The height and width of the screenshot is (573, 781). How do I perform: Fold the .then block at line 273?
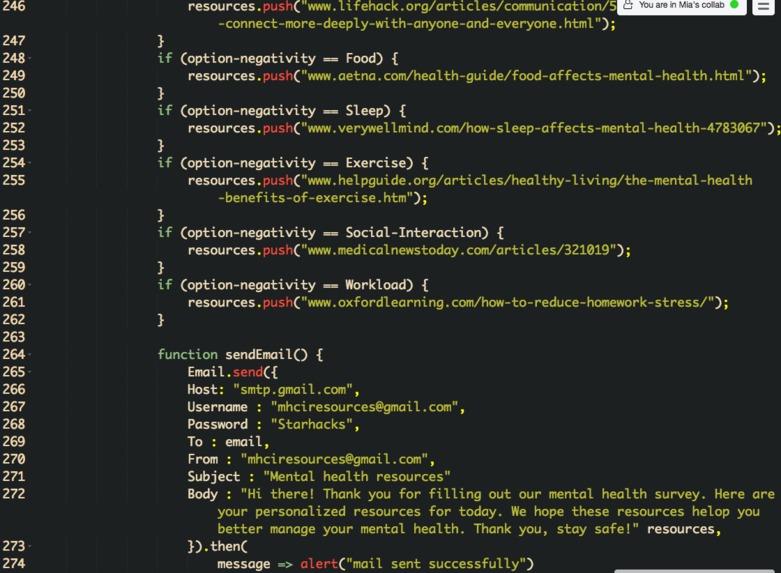click(30, 547)
